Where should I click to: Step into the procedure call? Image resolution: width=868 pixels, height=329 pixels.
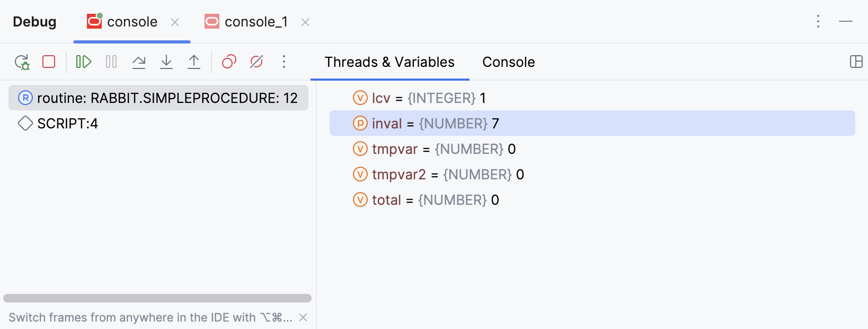(x=166, y=62)
